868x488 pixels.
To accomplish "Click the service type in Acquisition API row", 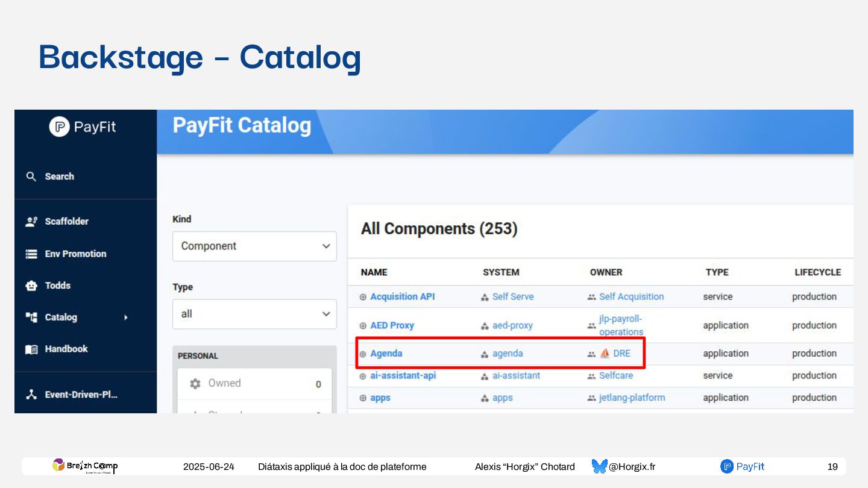I will 718,296.
